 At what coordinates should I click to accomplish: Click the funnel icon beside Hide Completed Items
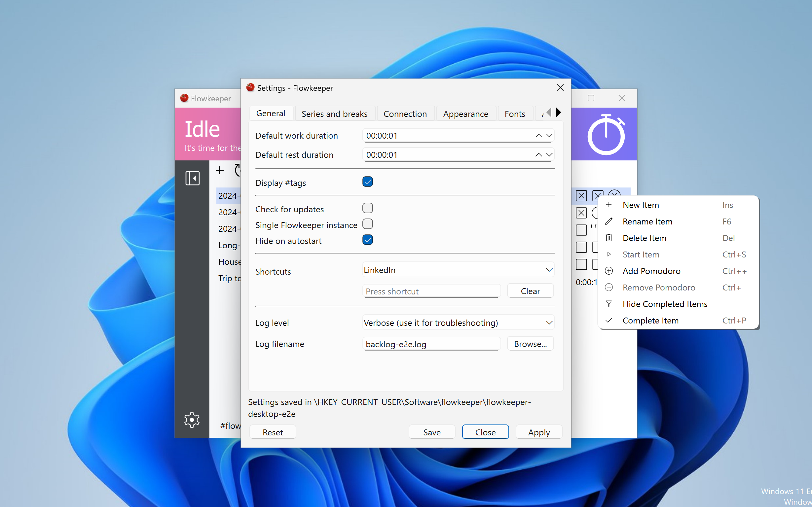[609, 304]
